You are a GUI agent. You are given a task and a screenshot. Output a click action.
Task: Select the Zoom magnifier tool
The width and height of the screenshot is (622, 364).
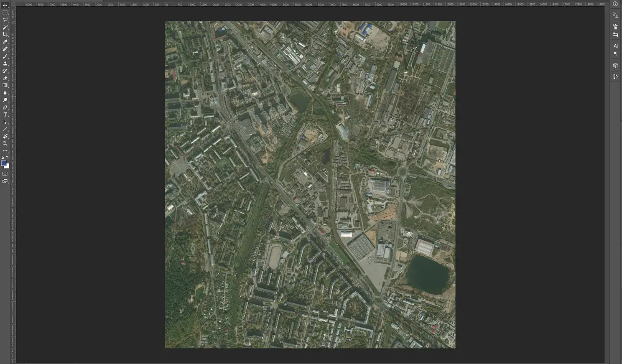[5, 144]
